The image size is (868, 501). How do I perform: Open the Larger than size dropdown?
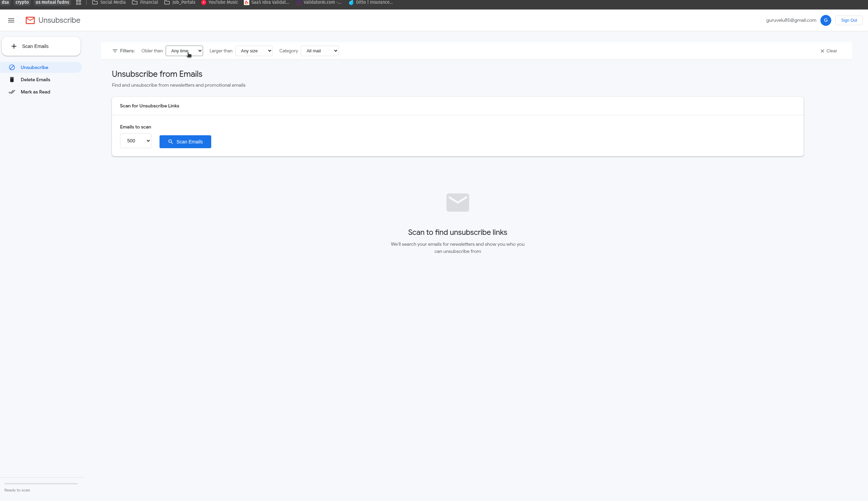click(253, 51)
